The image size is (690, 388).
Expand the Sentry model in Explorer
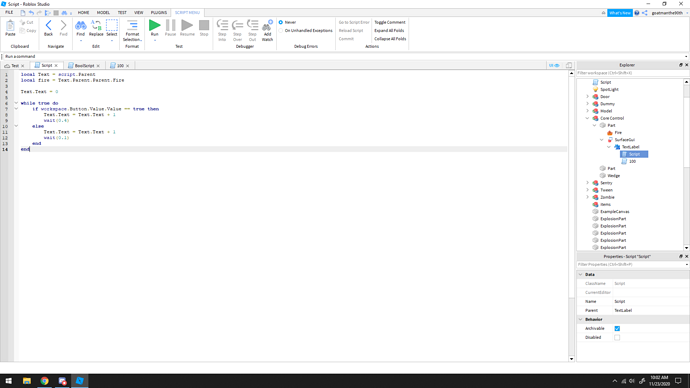coord(587,183)
